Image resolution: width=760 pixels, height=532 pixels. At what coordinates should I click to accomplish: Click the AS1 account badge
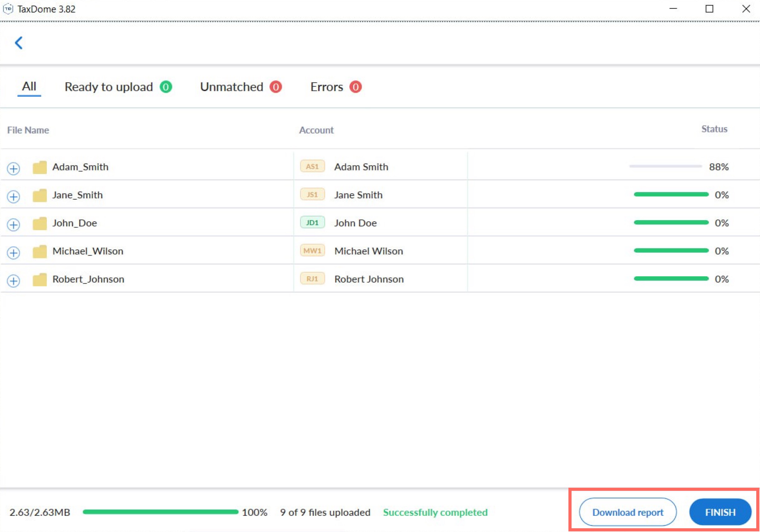(x=312, y=167)
